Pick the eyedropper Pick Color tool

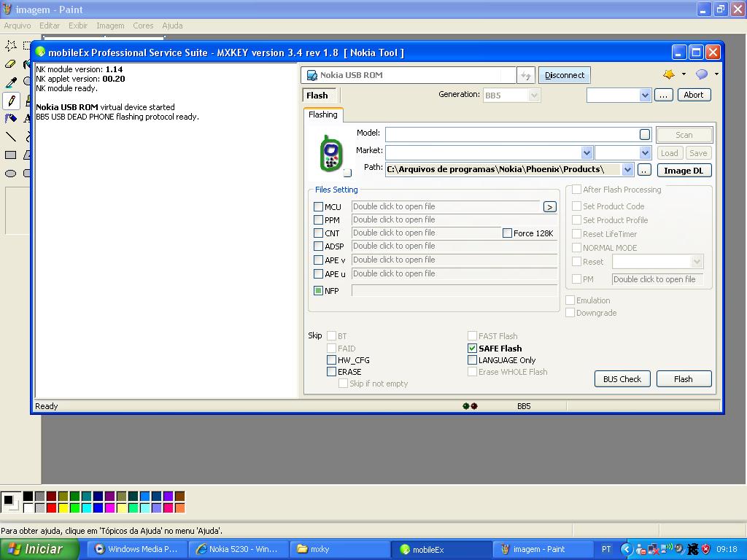(11, 82)
